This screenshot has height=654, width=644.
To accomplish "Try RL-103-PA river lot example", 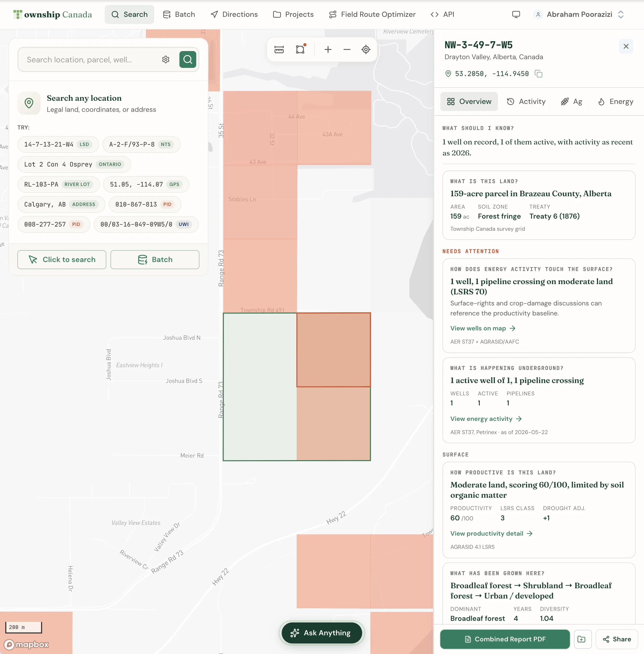I will tap(58, 184).
